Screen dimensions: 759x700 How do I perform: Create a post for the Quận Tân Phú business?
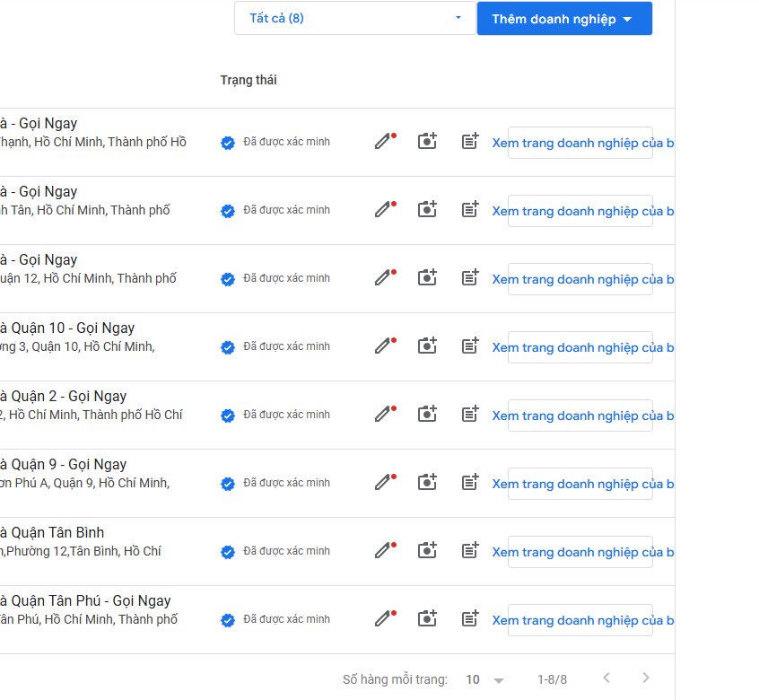pos(470,618)
